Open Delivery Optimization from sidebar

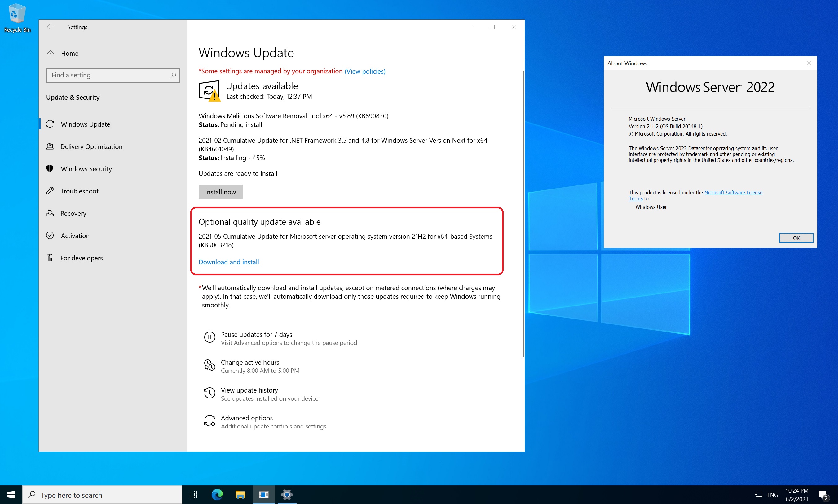pos(91,146)
